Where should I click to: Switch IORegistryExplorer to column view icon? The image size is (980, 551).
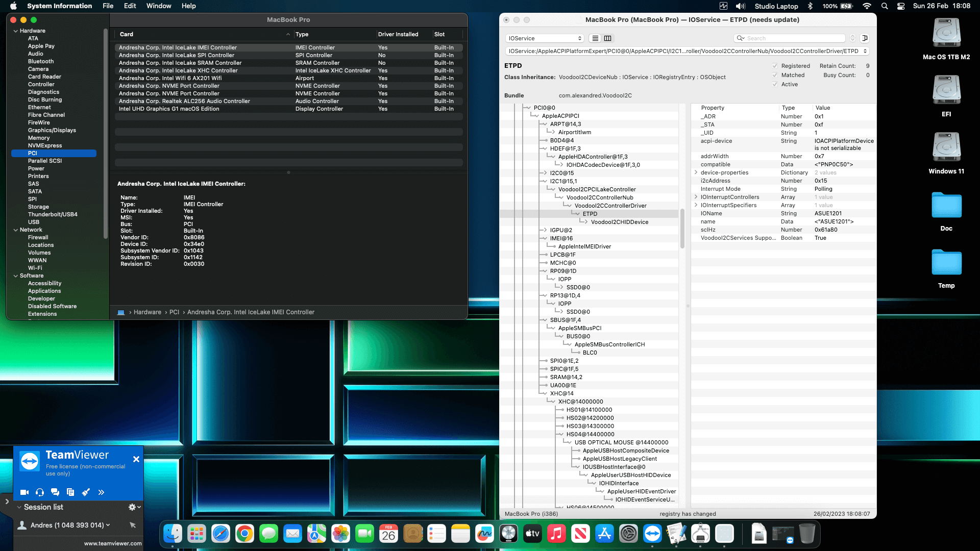[x=607, y=38]
